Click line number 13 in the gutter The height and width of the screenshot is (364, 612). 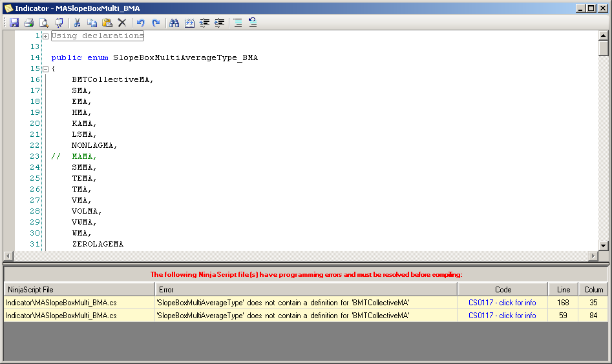click(x=35, y=46)
